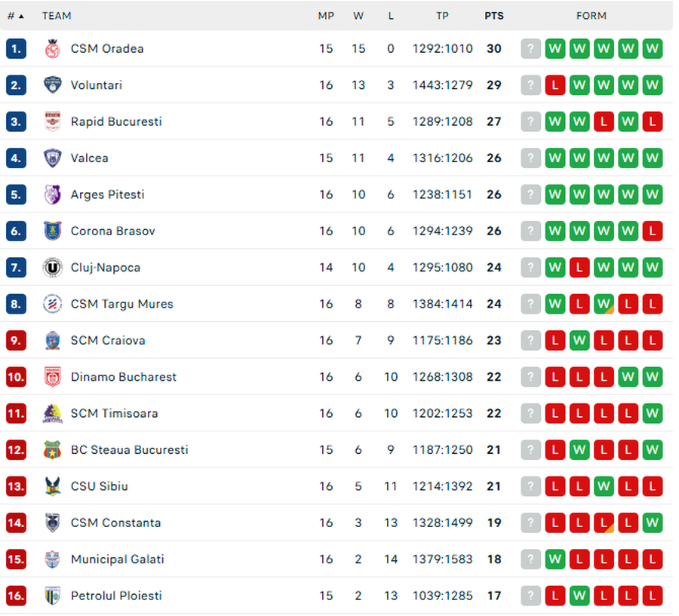The height and width of the screenshot is (616, 679).
Task: Click the Dinamo Bucharest team logo
Action: 52,377
